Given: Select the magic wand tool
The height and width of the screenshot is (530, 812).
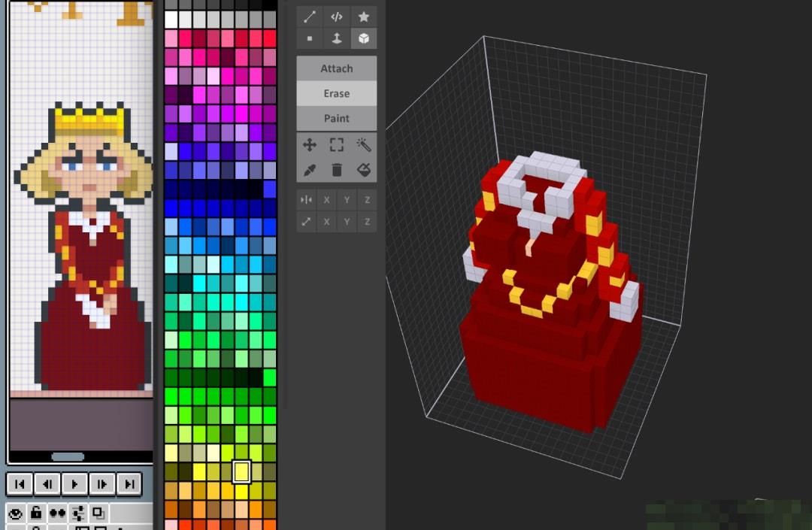Looking at the screenshot, I should tap(364, 145).
